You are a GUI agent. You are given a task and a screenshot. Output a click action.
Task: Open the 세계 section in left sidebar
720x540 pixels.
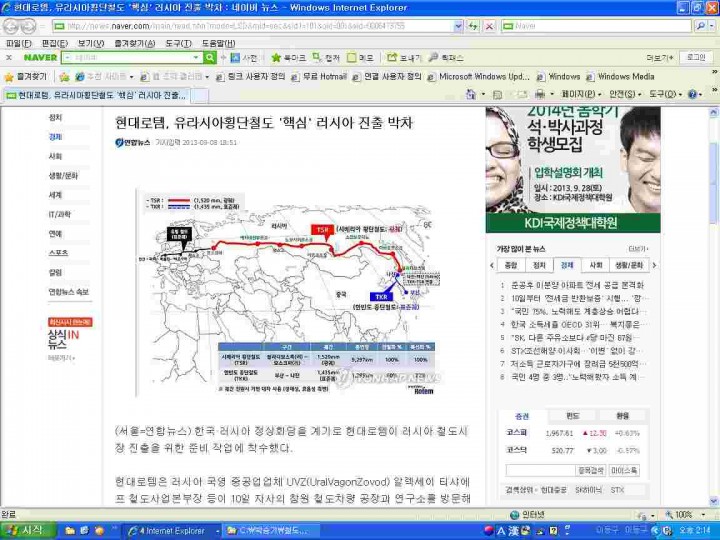(55, 195)
